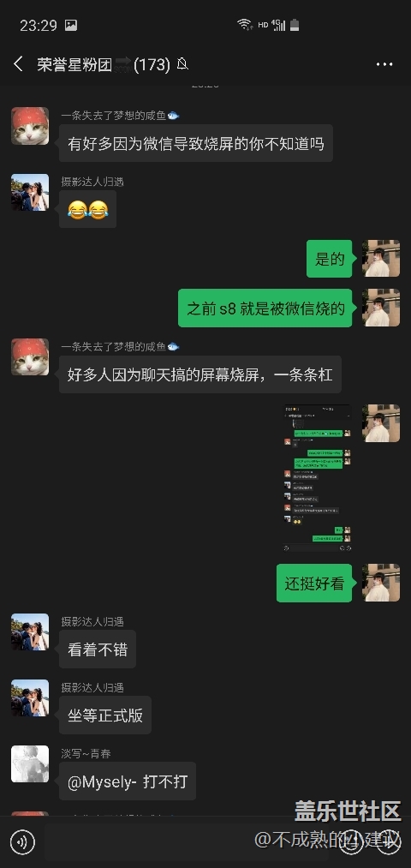Tap the group title 荣誉星粉团
Viewport: 411px width, 868px height.
coord(74,65)
